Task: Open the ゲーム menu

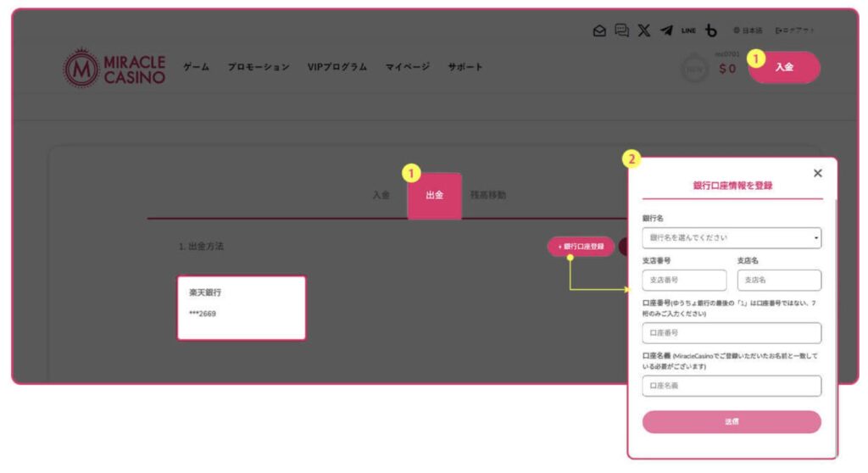Action: 197,67
